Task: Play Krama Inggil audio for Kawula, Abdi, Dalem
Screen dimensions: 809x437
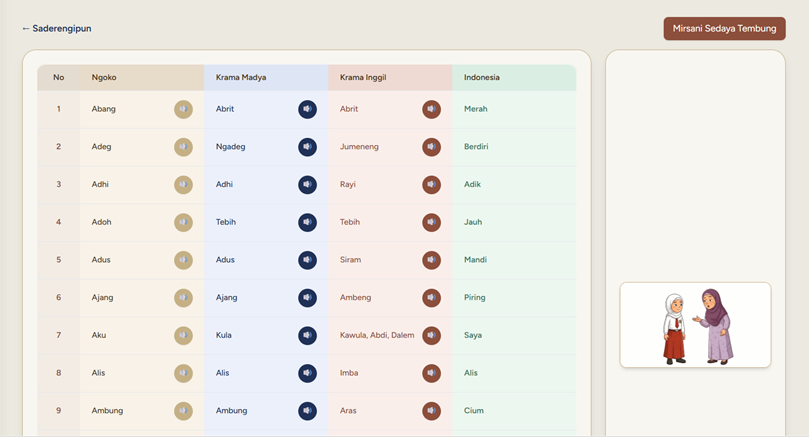Action: [x=431, y=335]
